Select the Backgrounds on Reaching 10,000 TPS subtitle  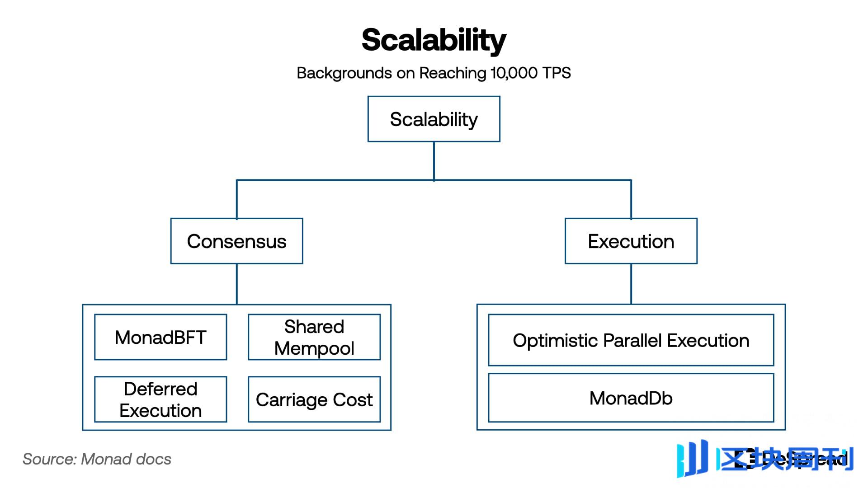pyautogui.click(x=434, y=73)
